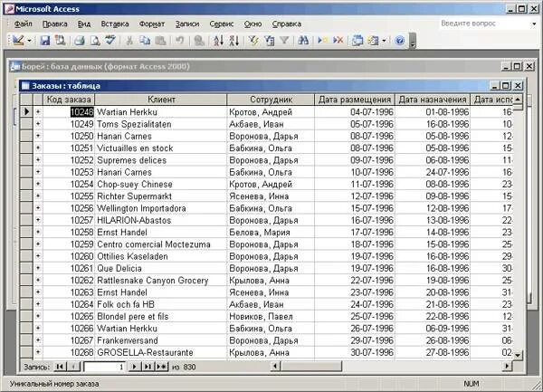Image resolution: width=543 pixels, height=392 pixels.
Task: Click the client cell 'GROSELLA-Restaurante'
Action: pos(161,352)
